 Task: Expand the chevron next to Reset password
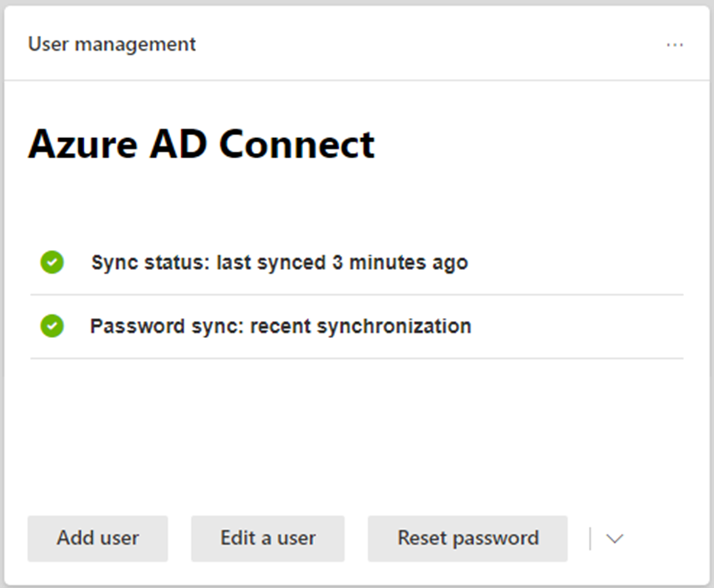(x=615, y=539)
